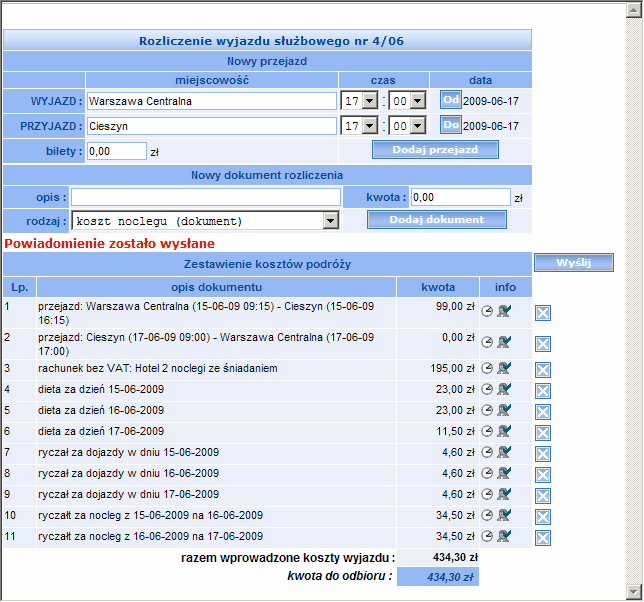
Task: Open clock info icon for row 1 przejazd
Action: point(487,311)
